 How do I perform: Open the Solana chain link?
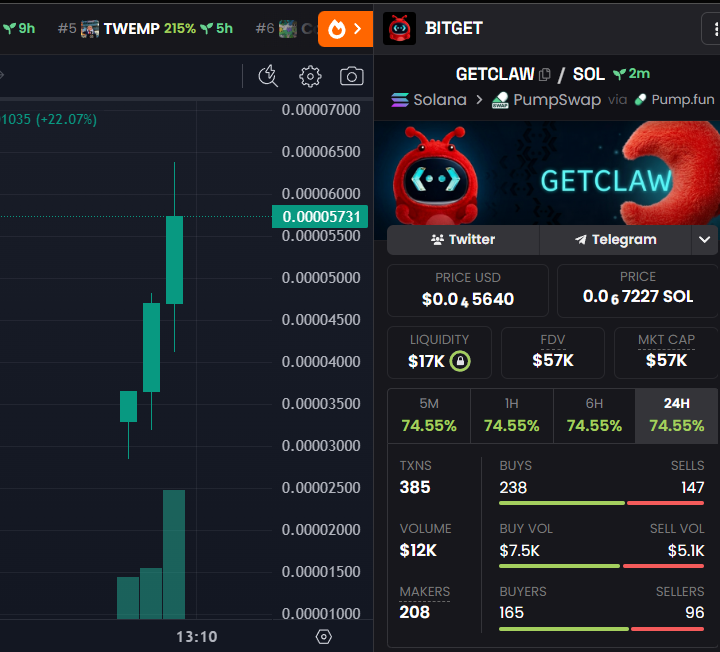(x=429, y=100)
